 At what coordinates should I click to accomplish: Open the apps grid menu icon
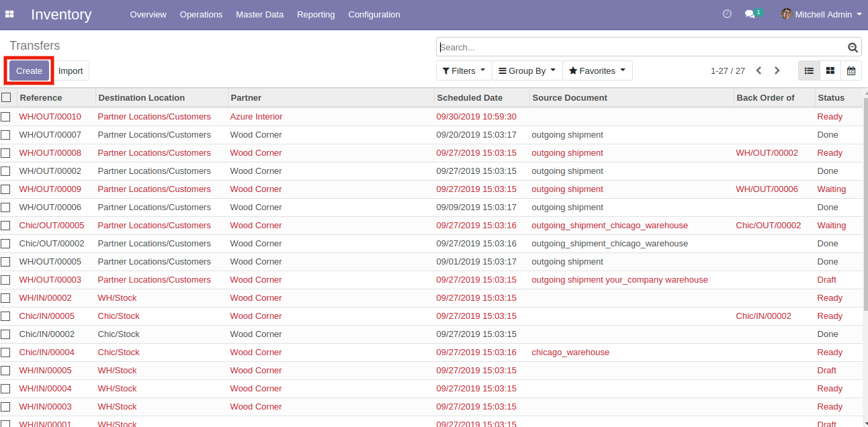tap(9, 14)
